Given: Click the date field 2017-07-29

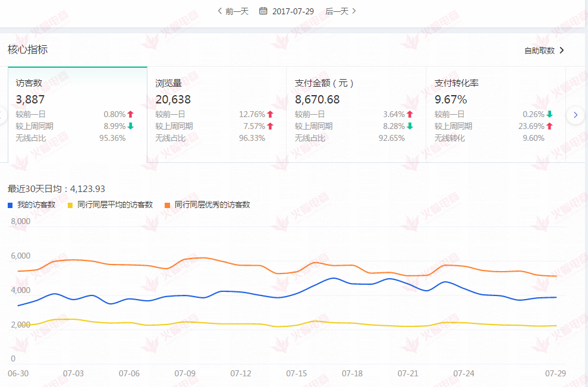Looking at the screenshot, I should (291, 11).
